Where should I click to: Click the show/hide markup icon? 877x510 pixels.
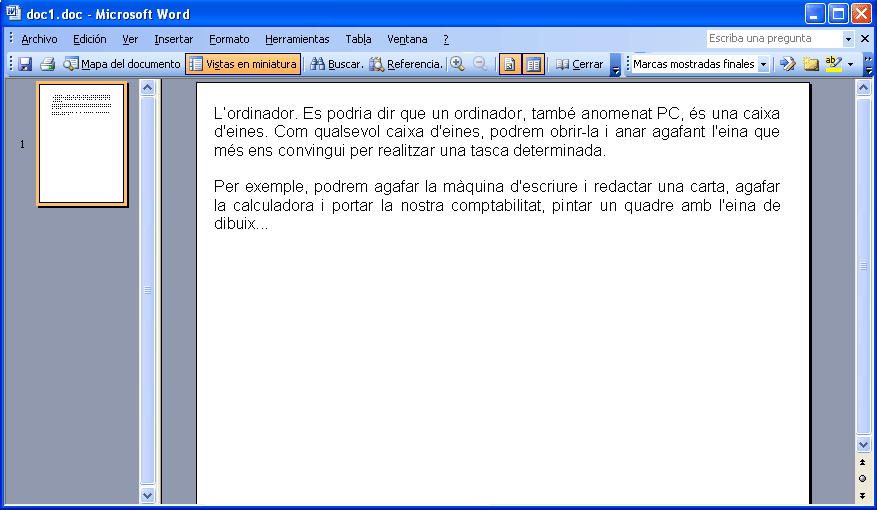(x=788, y=64)
